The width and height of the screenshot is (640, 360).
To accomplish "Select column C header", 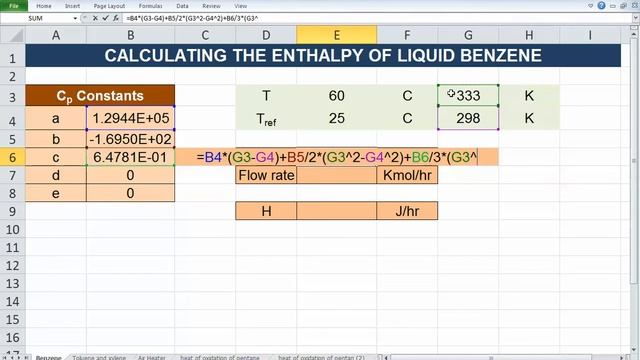I will pos(205,35).
